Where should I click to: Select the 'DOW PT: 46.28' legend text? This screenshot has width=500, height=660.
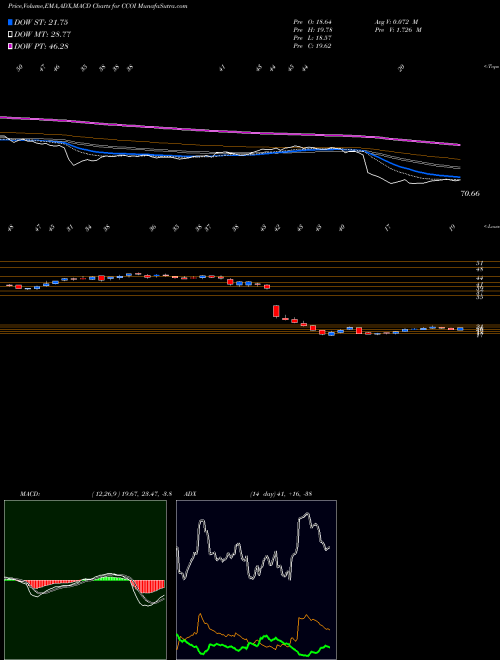[41, 46]
